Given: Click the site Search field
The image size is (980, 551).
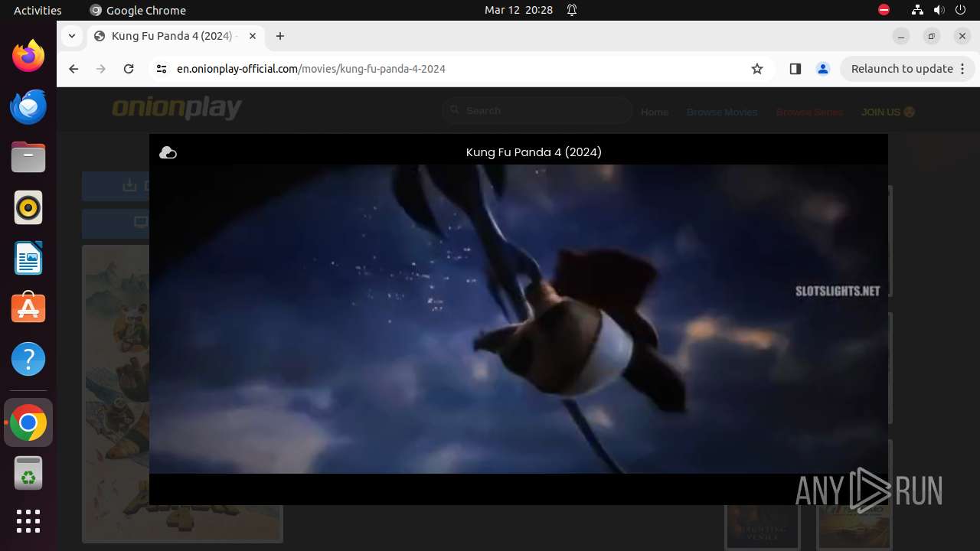Looking at the screenshot, I should point(537,111).
